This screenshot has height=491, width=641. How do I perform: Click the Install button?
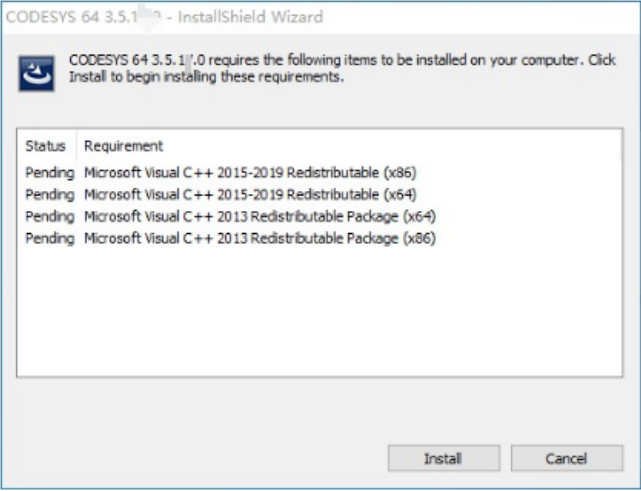(x=444, y=458)
